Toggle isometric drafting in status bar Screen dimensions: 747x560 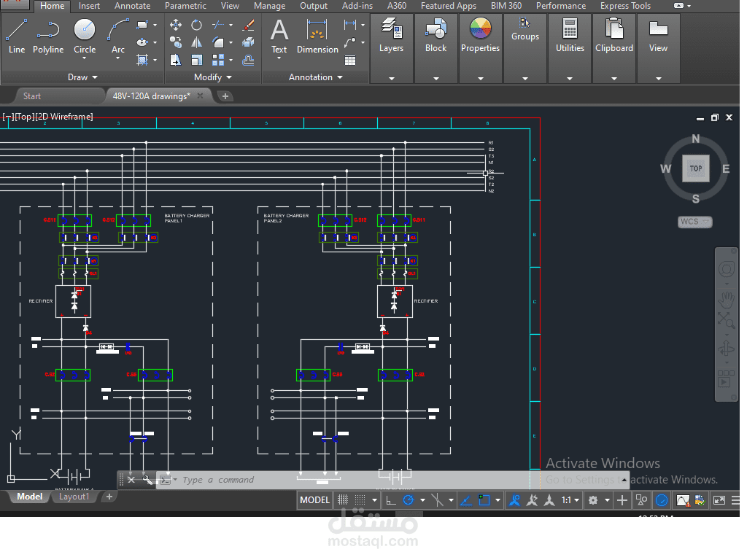pos(437,500)
